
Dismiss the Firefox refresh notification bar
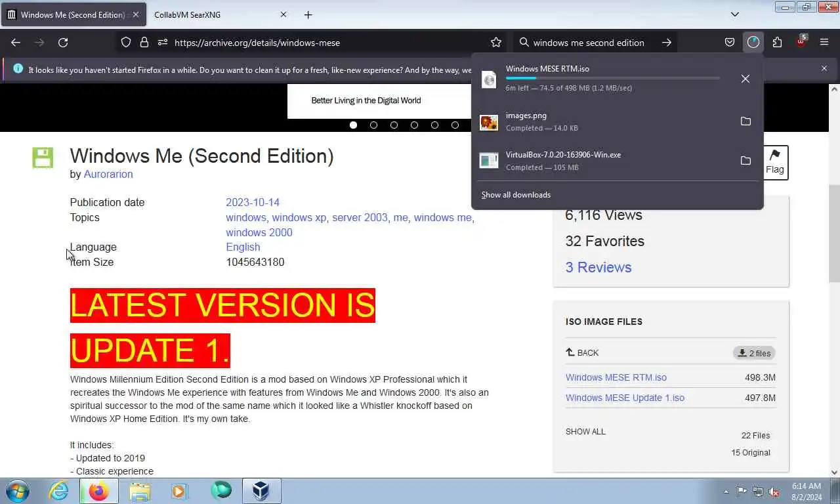(x=824, y=68)
